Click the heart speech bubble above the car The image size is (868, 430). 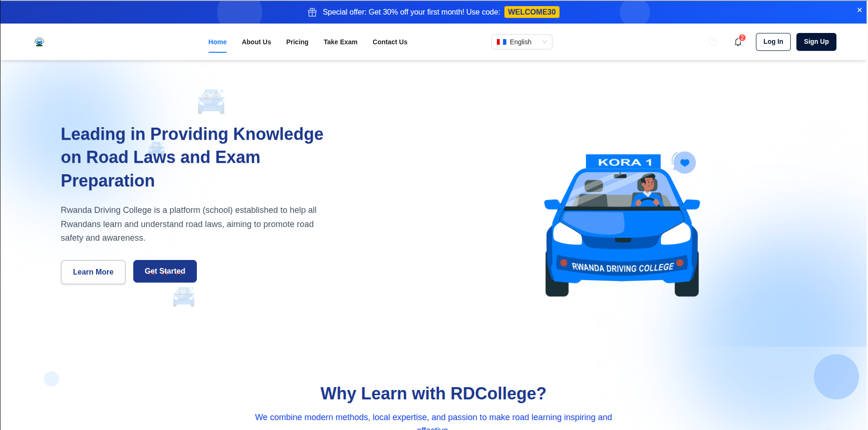click(x=684, y=162)
